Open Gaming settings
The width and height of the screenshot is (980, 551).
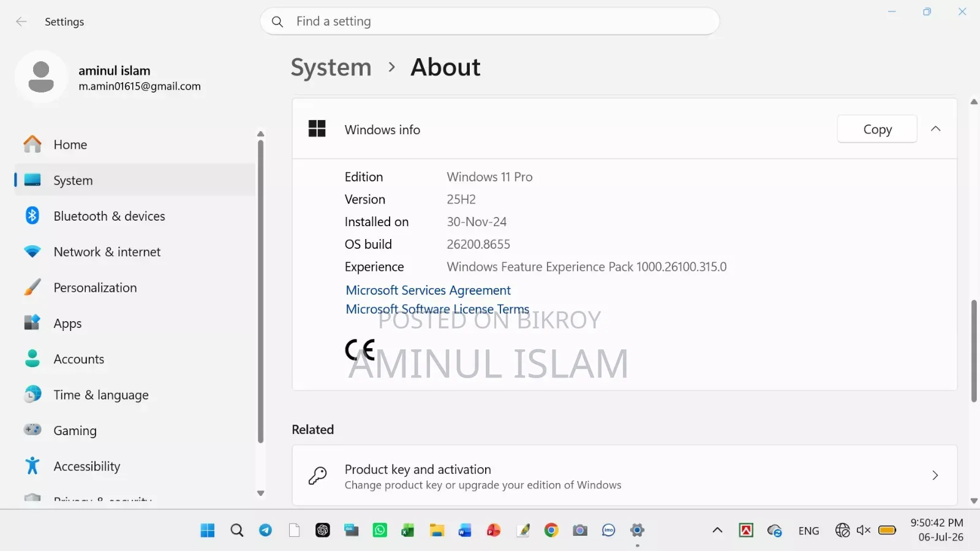pos(135,430)
